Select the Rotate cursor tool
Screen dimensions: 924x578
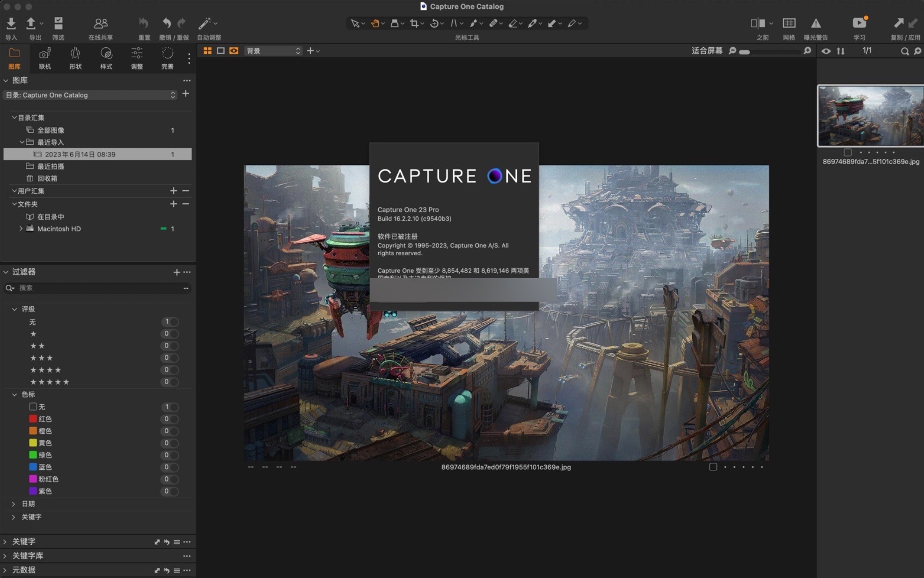tap(434, 23)
